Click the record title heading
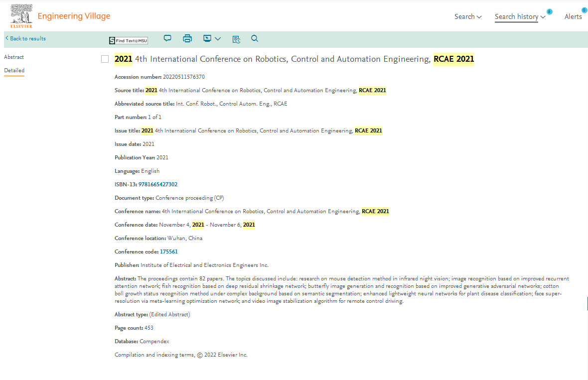588x380 pixels. tap(294, 59)
